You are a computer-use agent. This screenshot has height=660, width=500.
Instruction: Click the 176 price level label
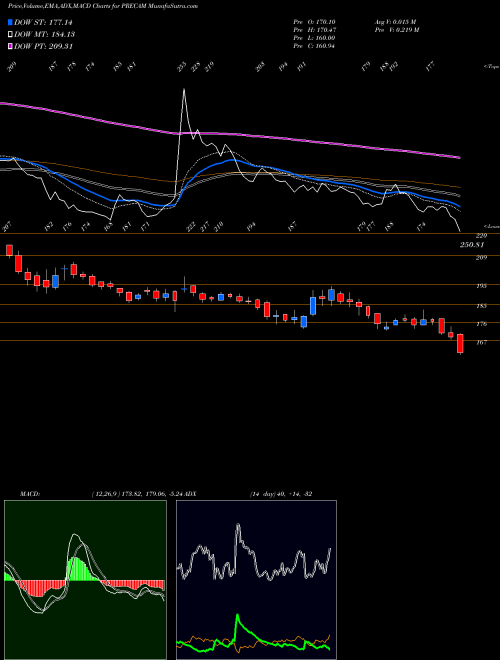(x=481, y=324)
